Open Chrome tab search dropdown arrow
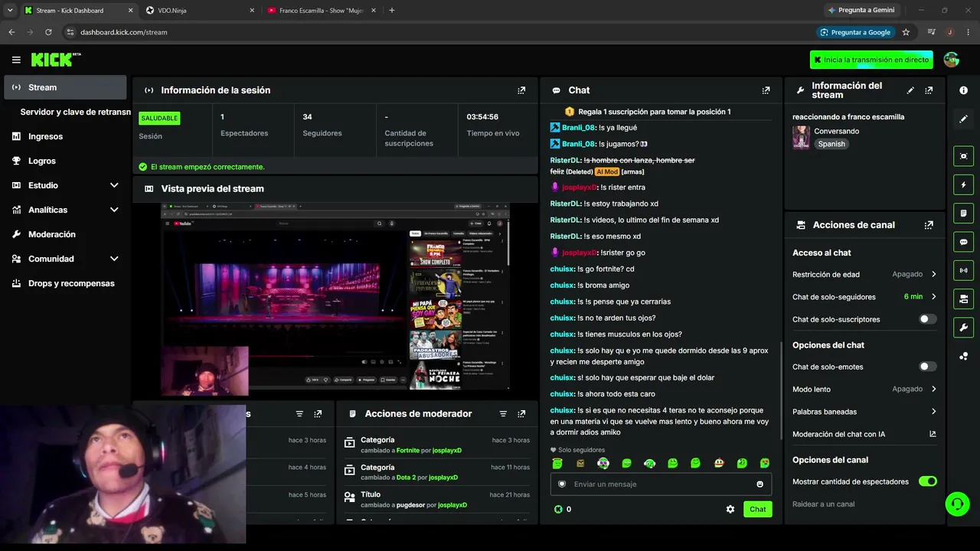The width and height of the screenshot is (980, 551). click(10, 11)
